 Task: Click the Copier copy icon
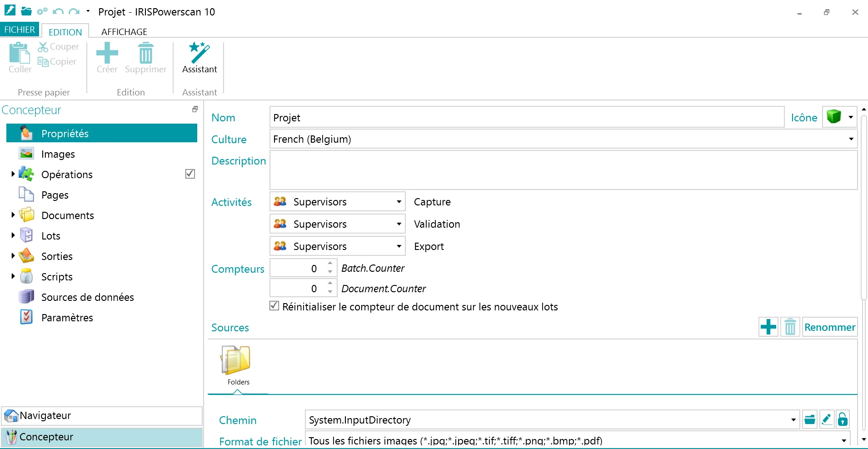43,62
